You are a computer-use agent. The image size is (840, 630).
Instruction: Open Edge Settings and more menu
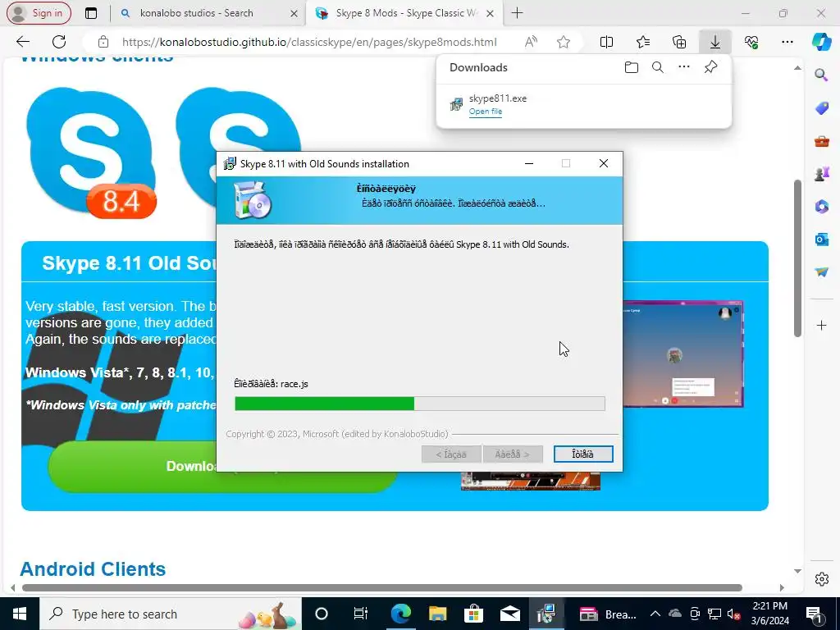[787, 42]
